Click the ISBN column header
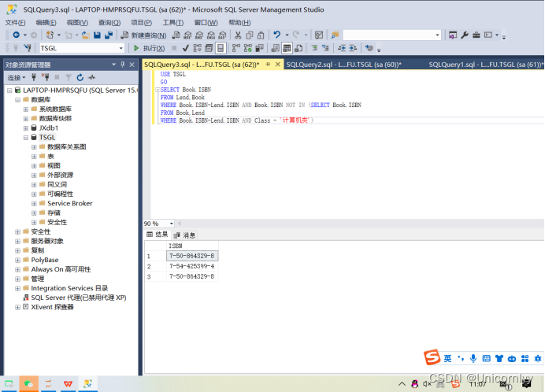This screenshot has height=392, width=545. click(x=192, y=246)
